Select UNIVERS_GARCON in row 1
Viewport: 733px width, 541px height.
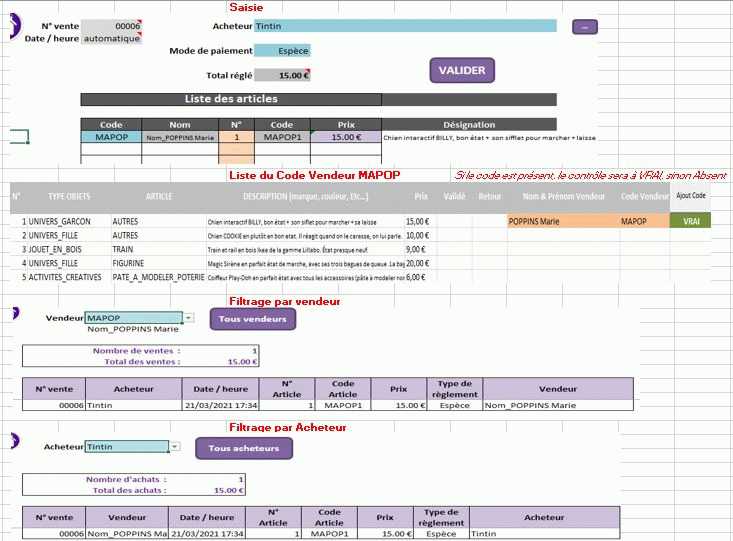coord(59,222)
